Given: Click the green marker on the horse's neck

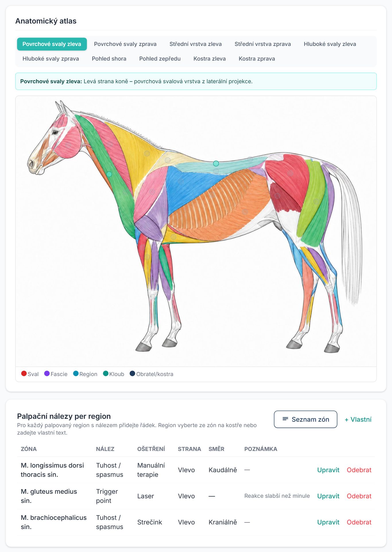Looking at the screenshot, I should click(x=109, y=174).
